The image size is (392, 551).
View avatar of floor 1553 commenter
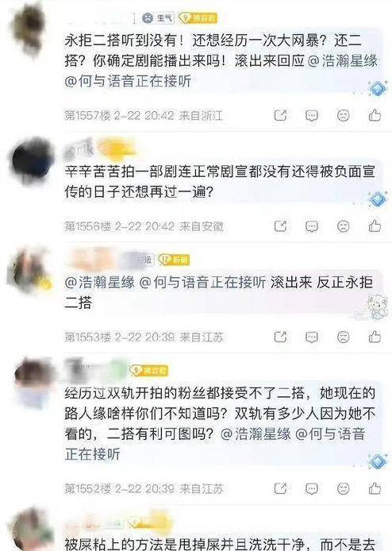point(28,271)
